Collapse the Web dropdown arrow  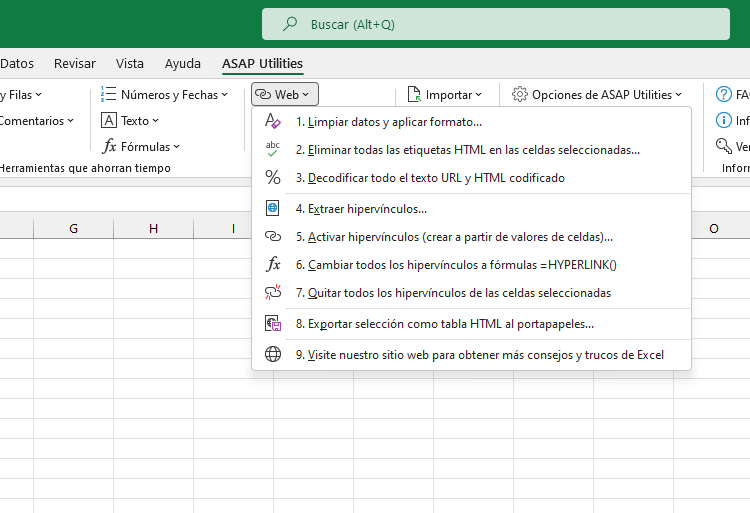[306, 95]
